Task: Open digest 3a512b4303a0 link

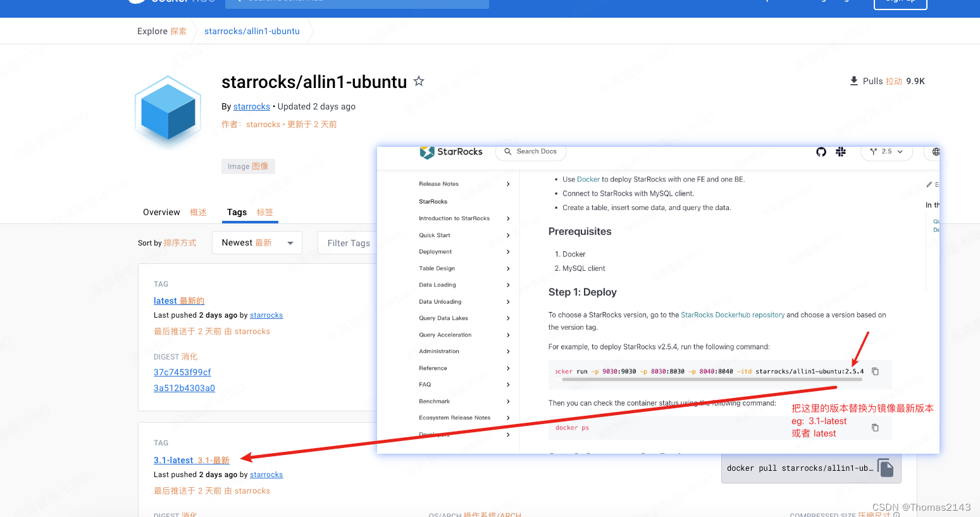Action: pos(184,388)
